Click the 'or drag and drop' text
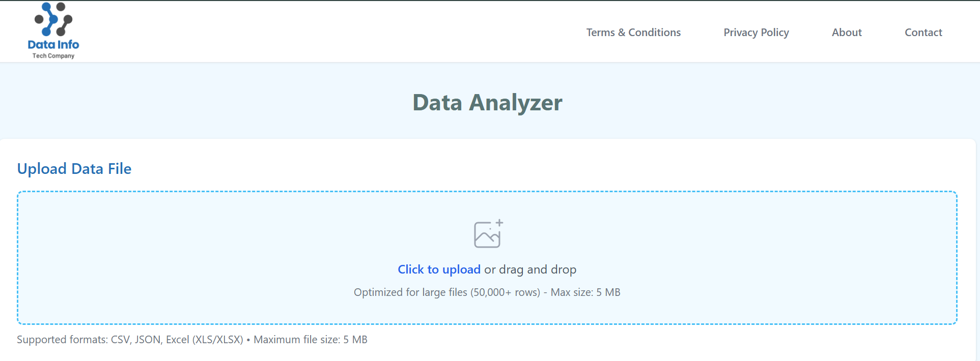Image resolution: width=980 pixels, height=361 pixels. click(529, 269)
